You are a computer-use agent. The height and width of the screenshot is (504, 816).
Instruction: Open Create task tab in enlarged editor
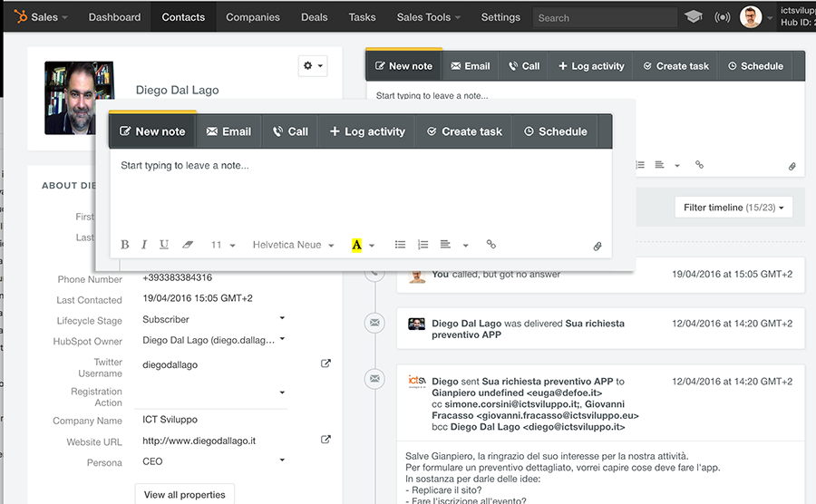pos(464,131)
